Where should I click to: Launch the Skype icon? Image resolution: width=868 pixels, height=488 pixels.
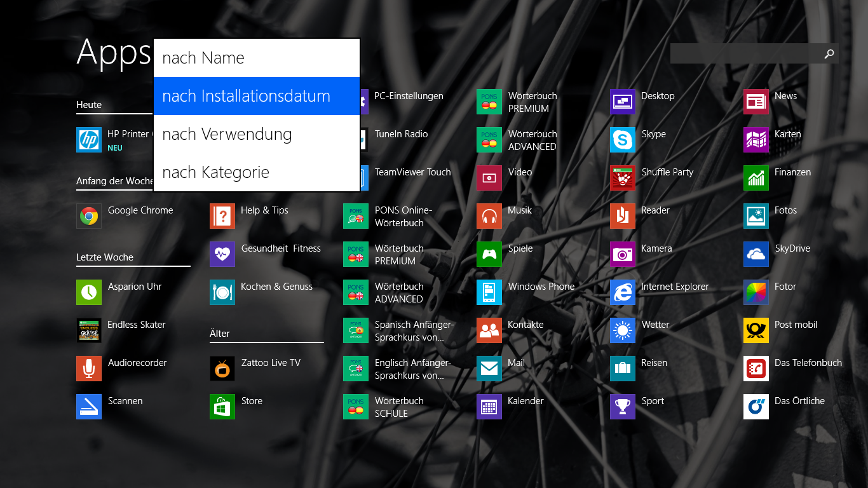coord(623,140)
